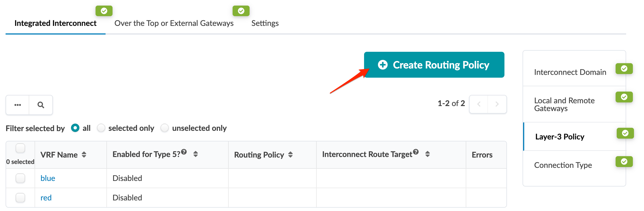Switch to Over the Top or External Gateways tab
The image size is (644, 211).
pos(174,23)
